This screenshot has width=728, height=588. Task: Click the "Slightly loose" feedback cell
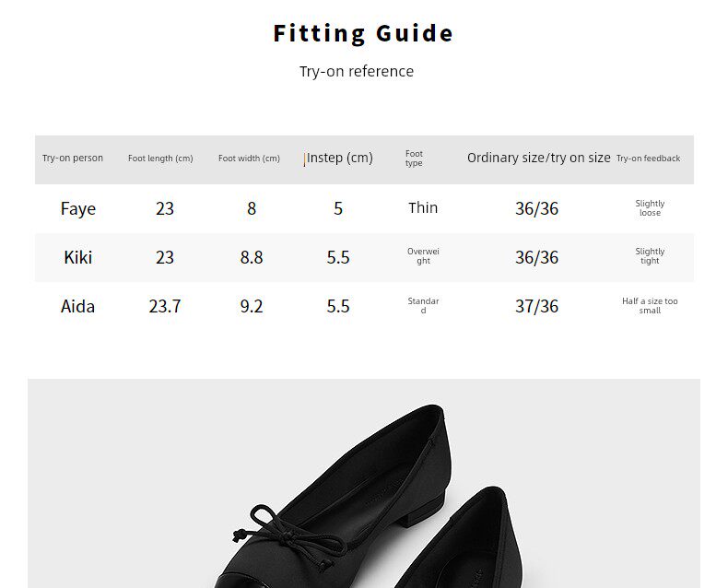tap(650, 208)
